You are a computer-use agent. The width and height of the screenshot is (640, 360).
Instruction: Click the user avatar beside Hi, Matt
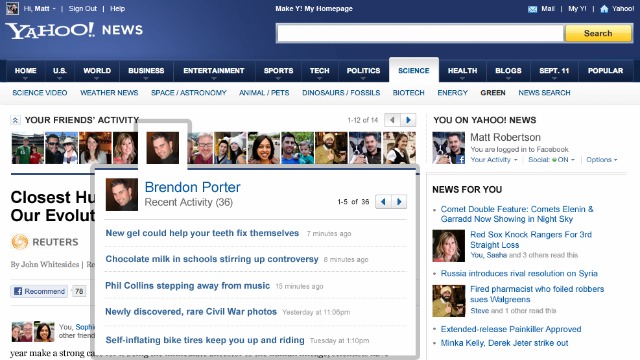pos(12,9)
